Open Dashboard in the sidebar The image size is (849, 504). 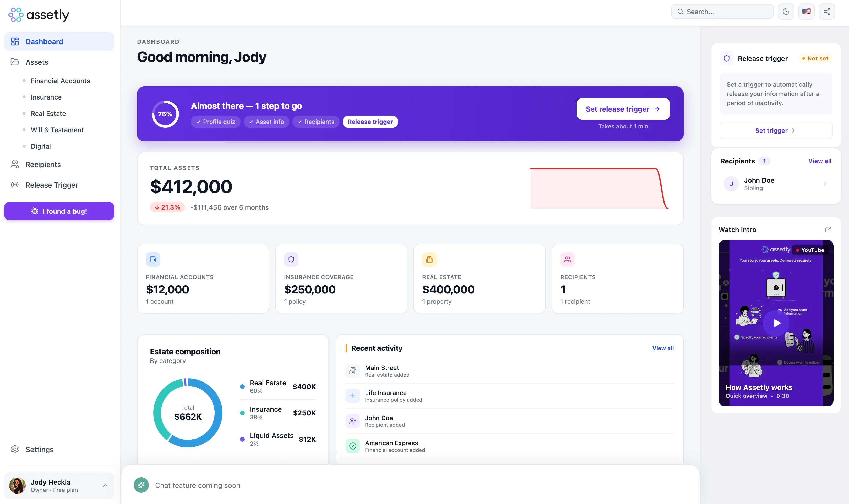point(59,41)
